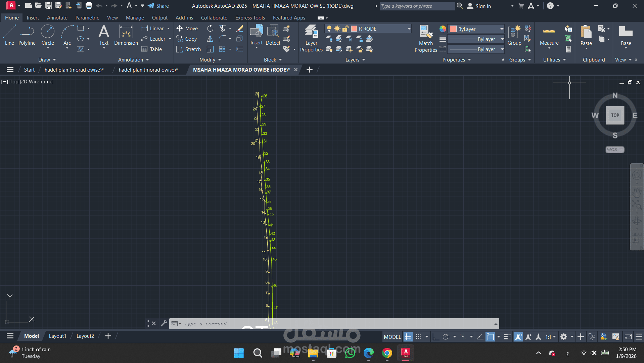Toggle object snap in status bar

coord(490,336)
